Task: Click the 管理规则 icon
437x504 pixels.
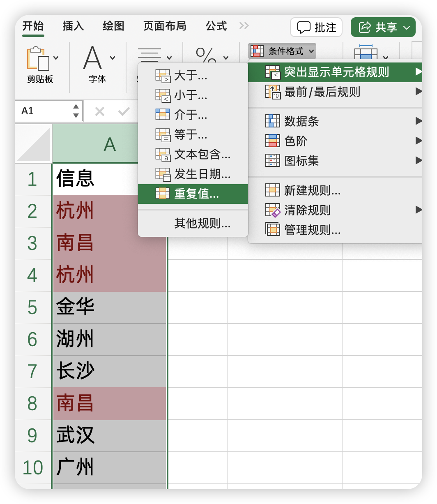Action: point(273,230)
